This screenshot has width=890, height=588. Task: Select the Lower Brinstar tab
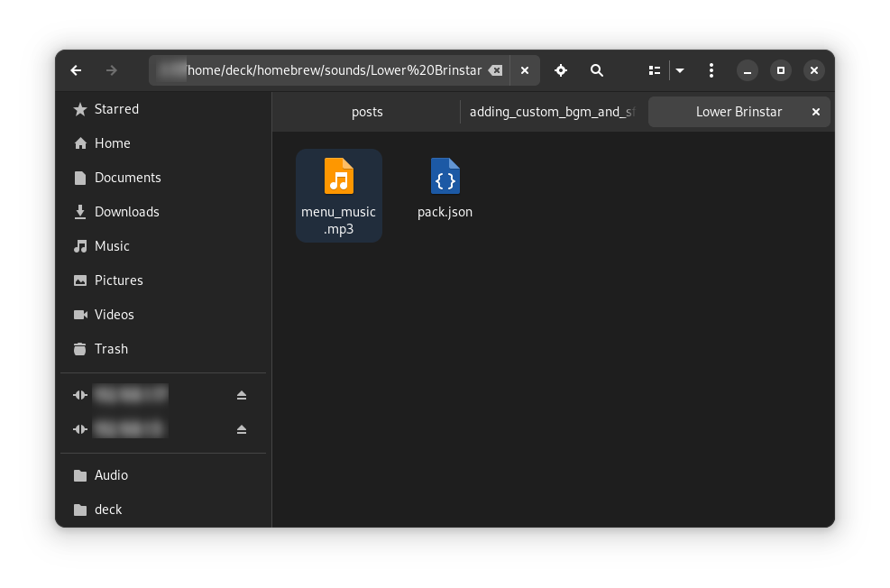click(739, 112)
